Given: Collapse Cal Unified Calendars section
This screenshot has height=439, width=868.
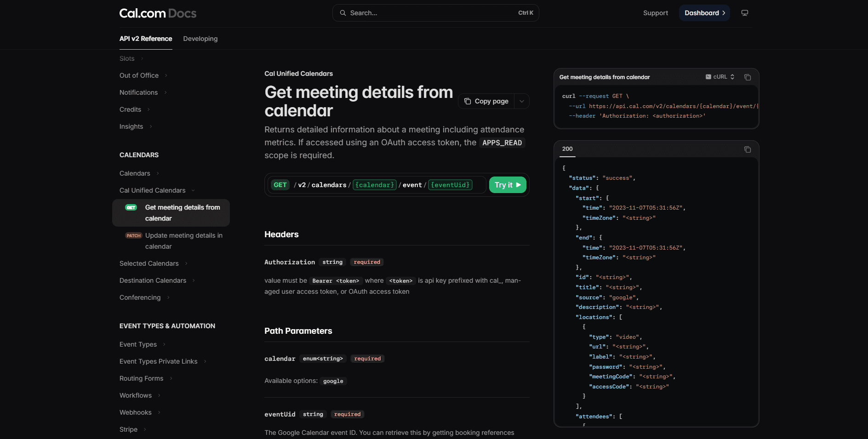Looking at the screenshot, I should click(157, 190).
